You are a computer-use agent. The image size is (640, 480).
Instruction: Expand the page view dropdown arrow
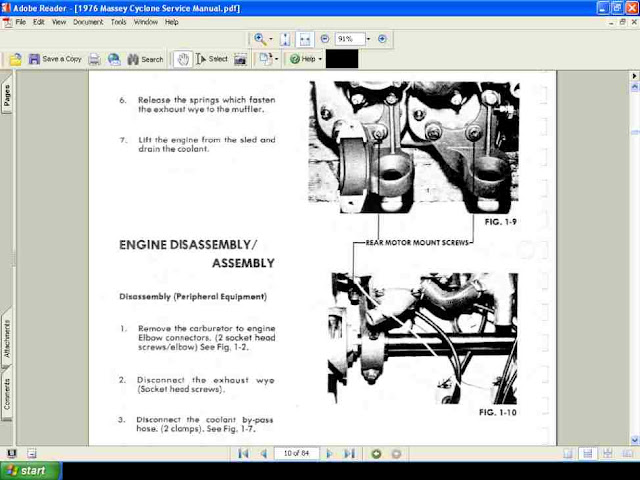click(x=277, y=60)
